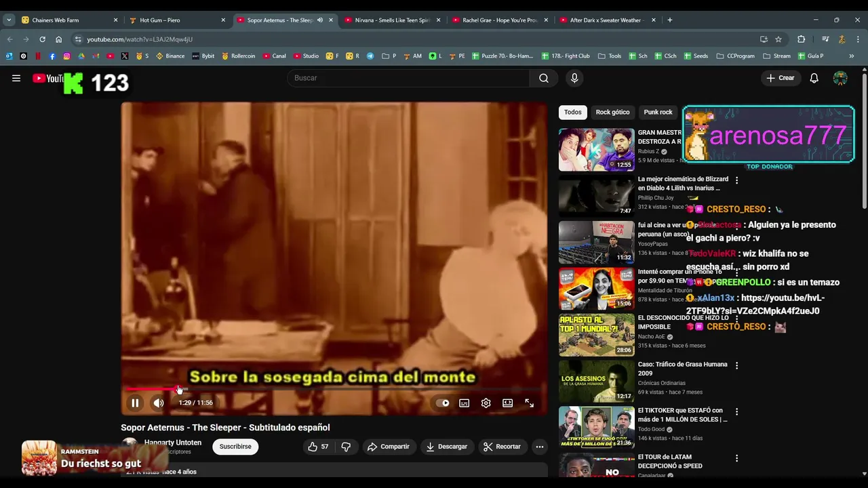Open the Hangarty Untoten channel link

pos(173,443)
